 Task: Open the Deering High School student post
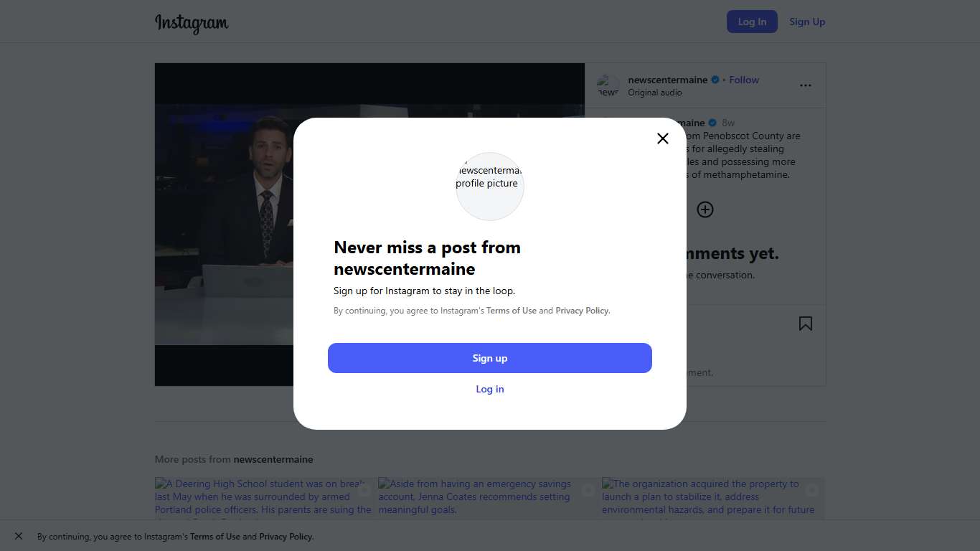coord(263,498)
